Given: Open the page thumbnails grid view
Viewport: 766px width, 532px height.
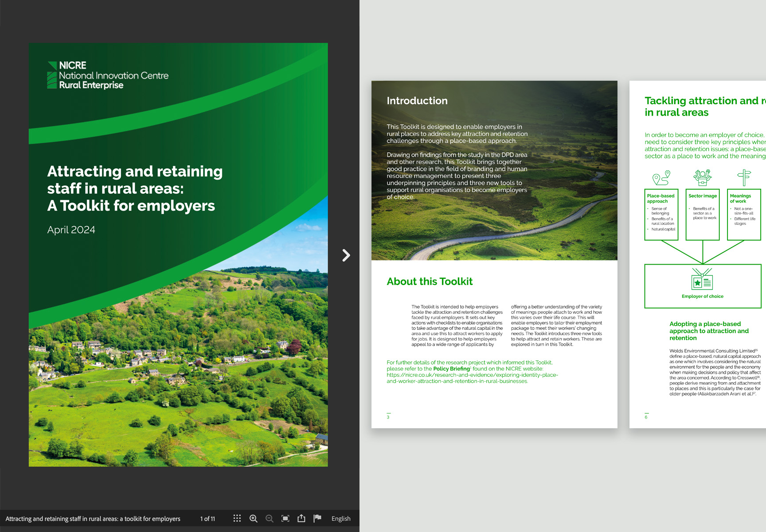Looking at the screenshot, I should tap(237, 518).
